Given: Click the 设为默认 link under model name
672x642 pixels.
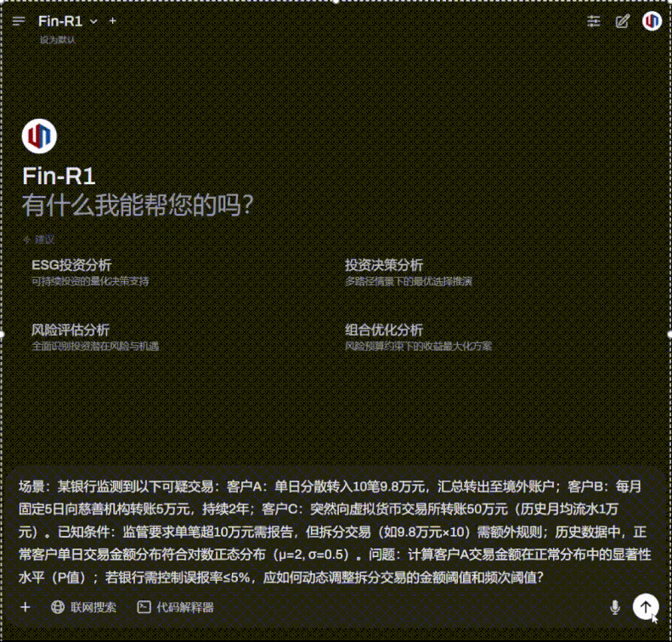Looking at the screenshot, I should tap(58, 40).
